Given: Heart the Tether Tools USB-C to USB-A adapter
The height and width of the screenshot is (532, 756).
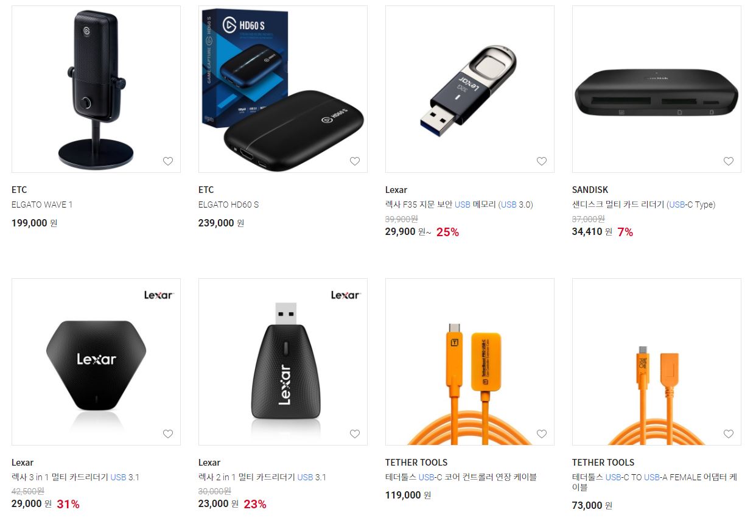Looking at the screenshot, I should (x=729, y=434).
